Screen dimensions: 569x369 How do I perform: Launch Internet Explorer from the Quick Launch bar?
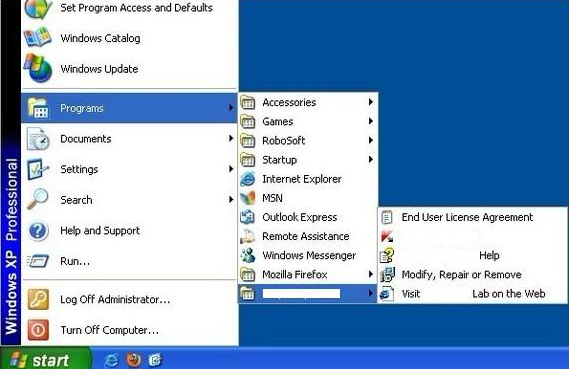coord(111,360)
